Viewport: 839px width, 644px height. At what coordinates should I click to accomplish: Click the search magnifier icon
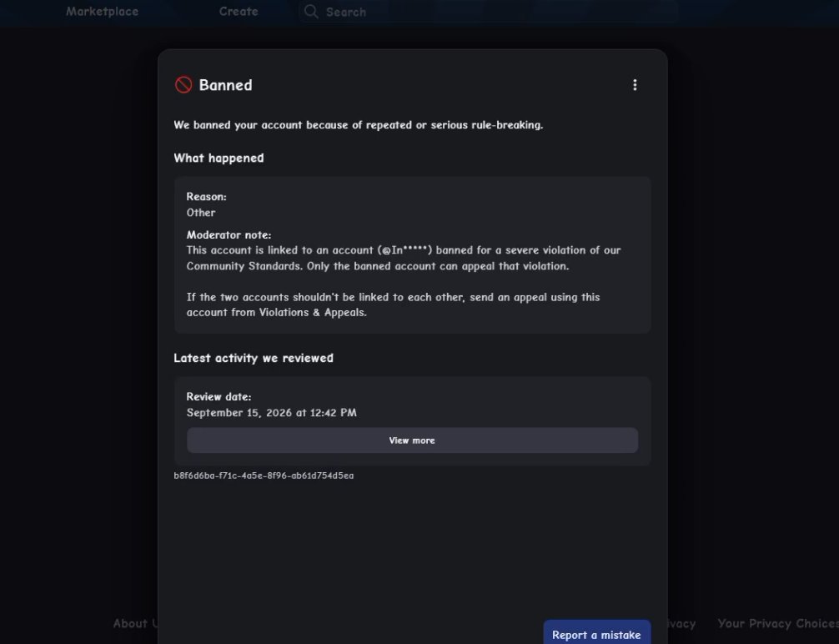tap(311, 11)
